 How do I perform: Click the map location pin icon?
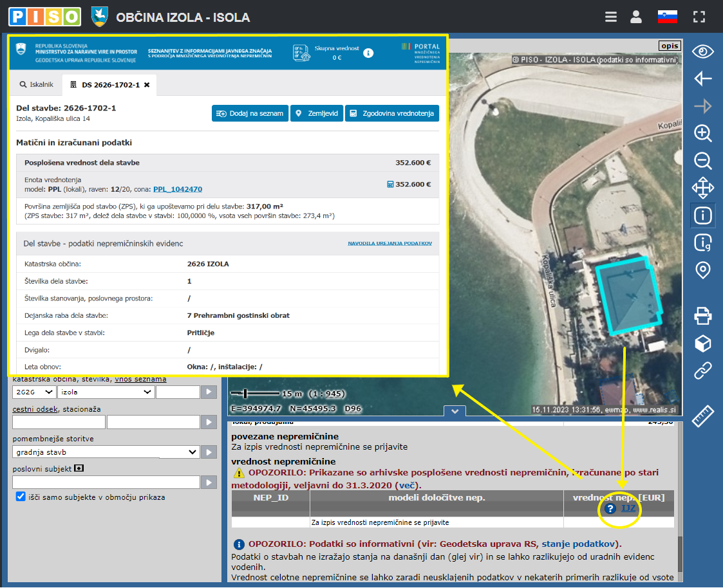(702, 270)
